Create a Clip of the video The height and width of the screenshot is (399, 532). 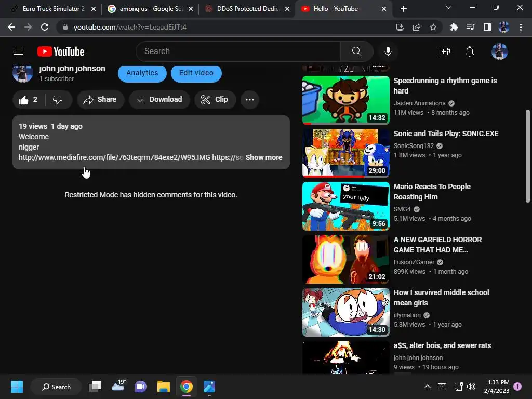click(x=215, y=100)
